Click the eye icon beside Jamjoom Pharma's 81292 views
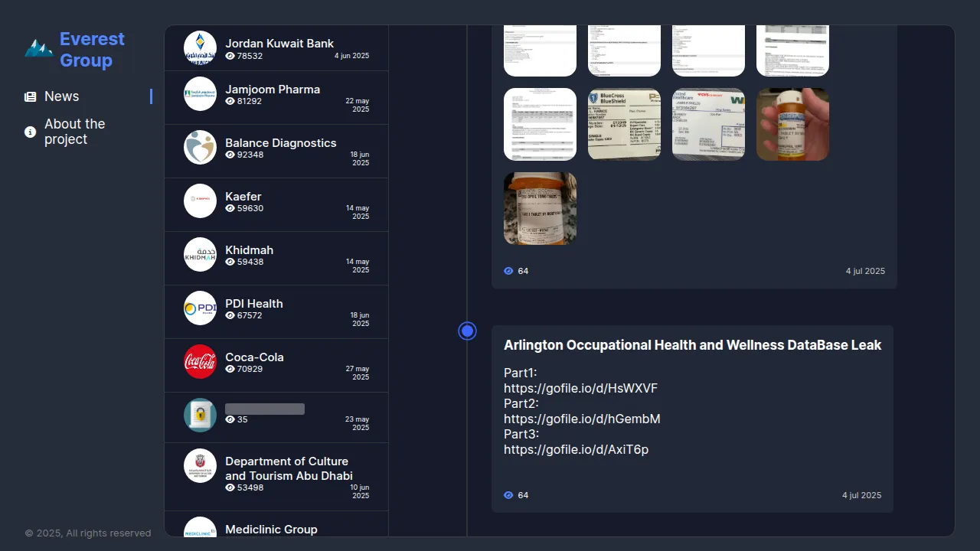 (230, 101)
